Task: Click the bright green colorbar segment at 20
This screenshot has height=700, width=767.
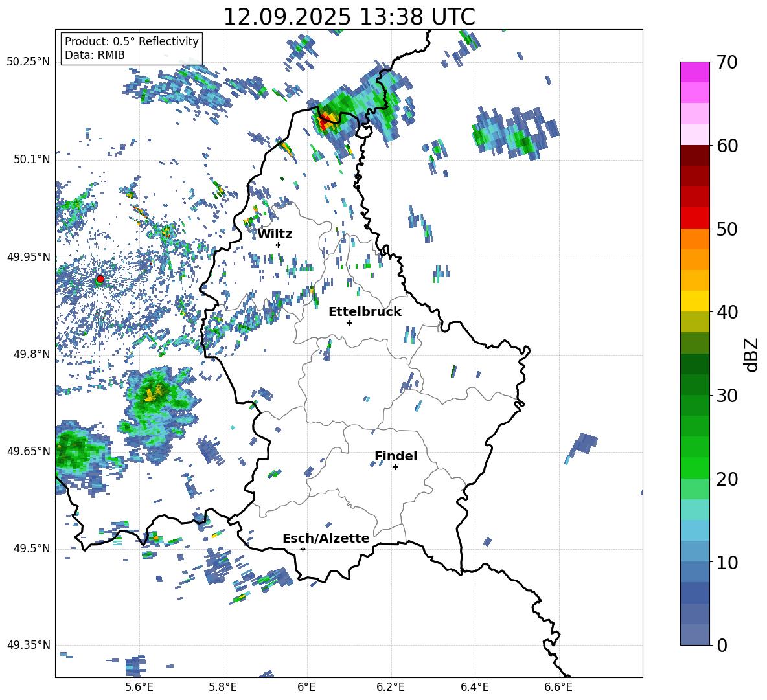Action: tap(694, 468)
